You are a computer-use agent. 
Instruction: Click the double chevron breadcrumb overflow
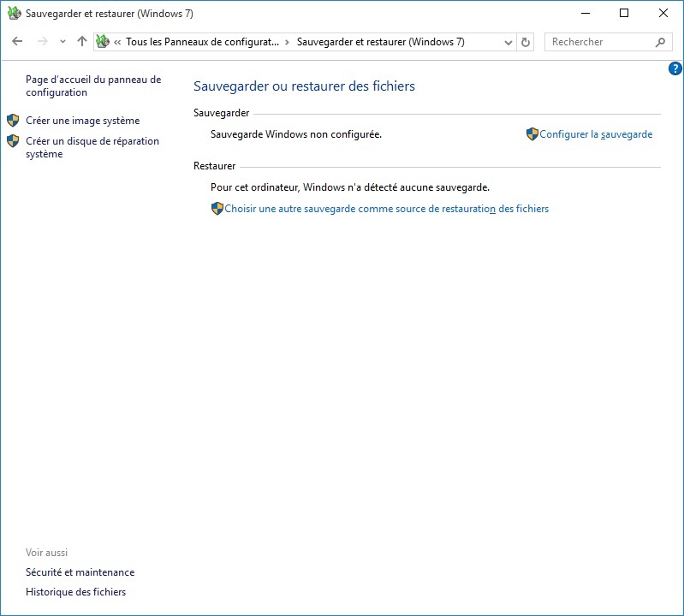tap(117, 42)
